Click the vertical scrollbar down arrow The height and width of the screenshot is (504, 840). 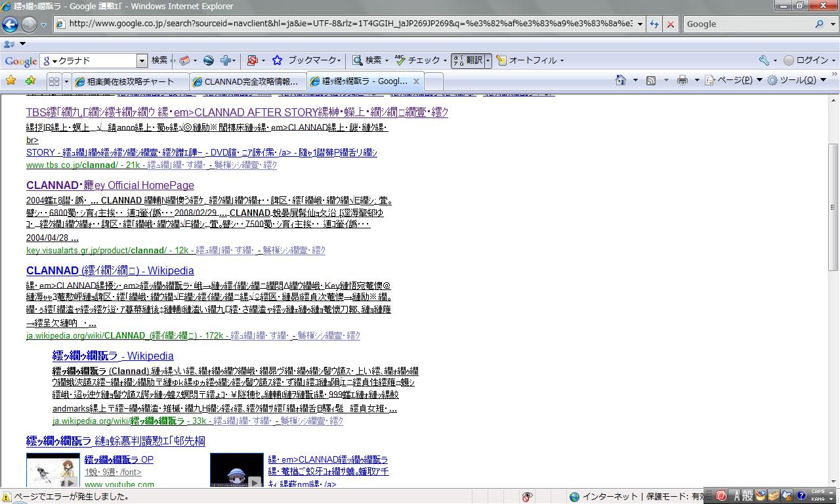click(834, 482)
